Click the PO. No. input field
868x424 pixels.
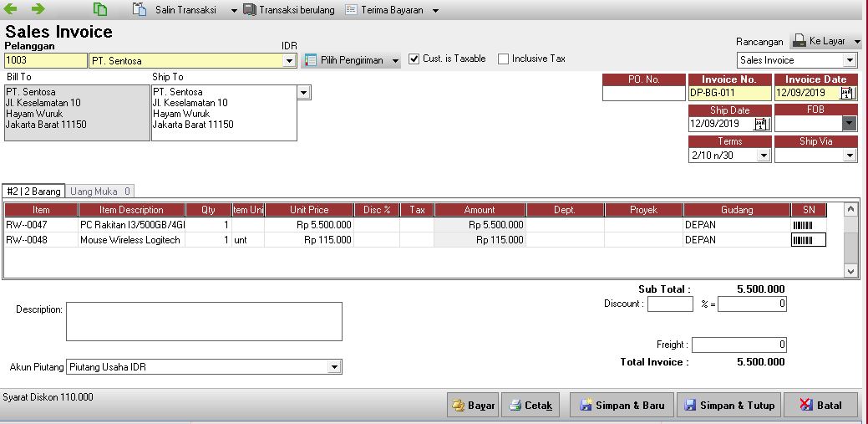(x=644, y=94)
